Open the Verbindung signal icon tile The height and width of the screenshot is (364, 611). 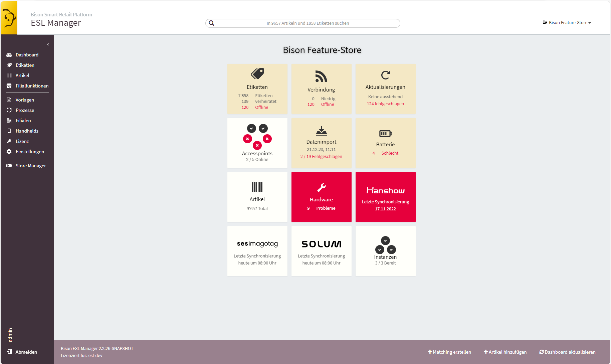coord(321,89)
